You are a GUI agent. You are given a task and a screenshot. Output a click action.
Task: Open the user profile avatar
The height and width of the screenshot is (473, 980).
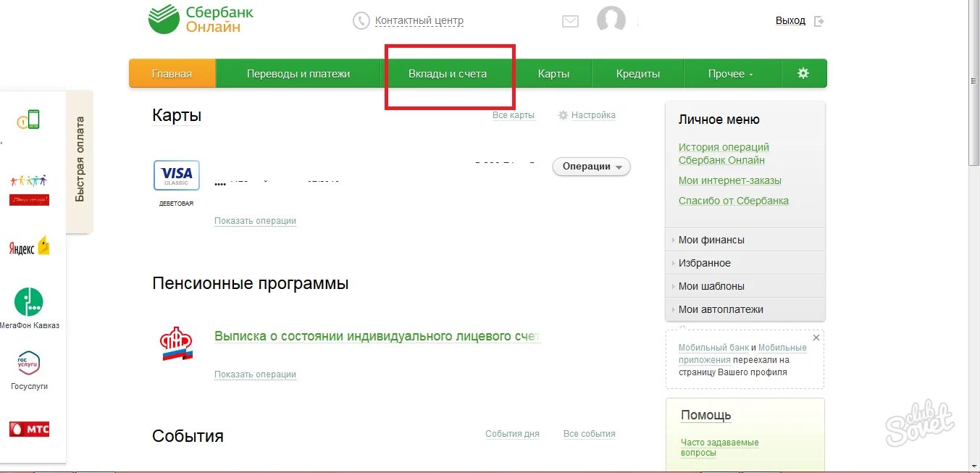click(x=611, y=20)
